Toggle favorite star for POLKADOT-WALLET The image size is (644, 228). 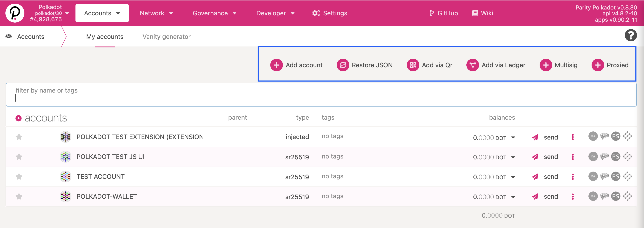pos(19,197)
